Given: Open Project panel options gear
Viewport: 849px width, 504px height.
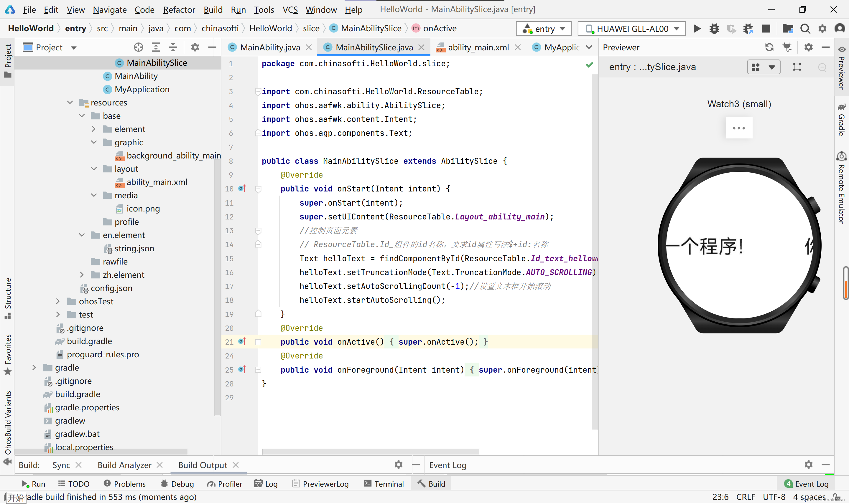Looking at the screenshot, I should [x=195, y=47].
